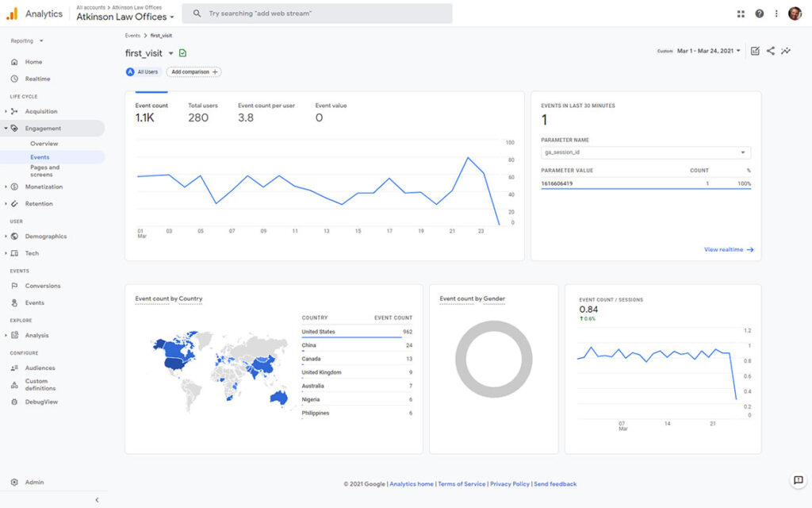
Task: Click the Monetization dollar icon
Action: coord(14,187)
